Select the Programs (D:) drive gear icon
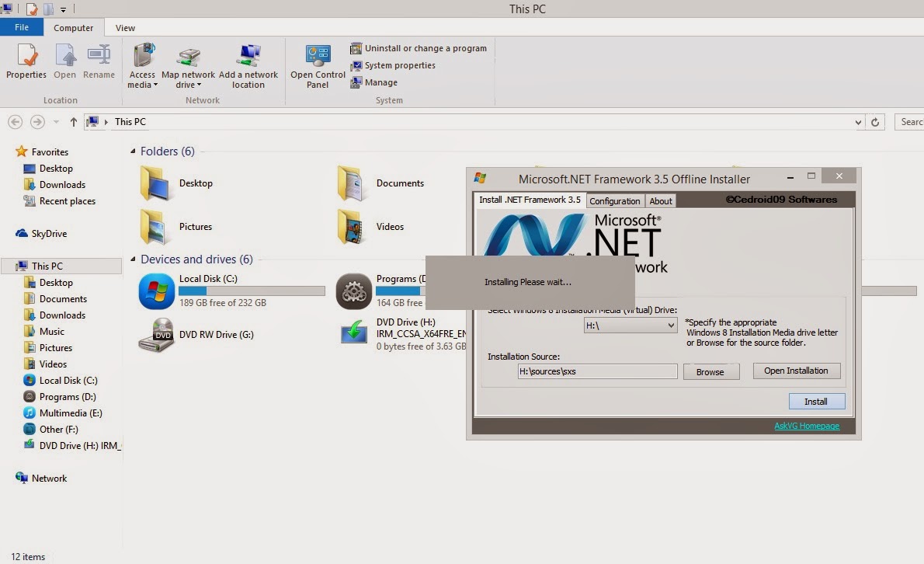The width and height of the screenshot is (924, 564). [x=353, y=291]
